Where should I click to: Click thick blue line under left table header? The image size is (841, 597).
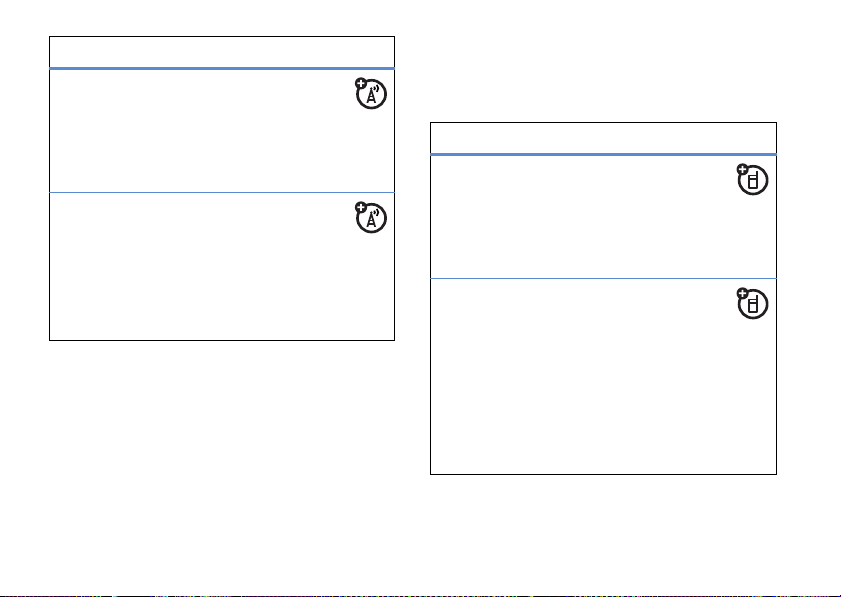point(222,68)
